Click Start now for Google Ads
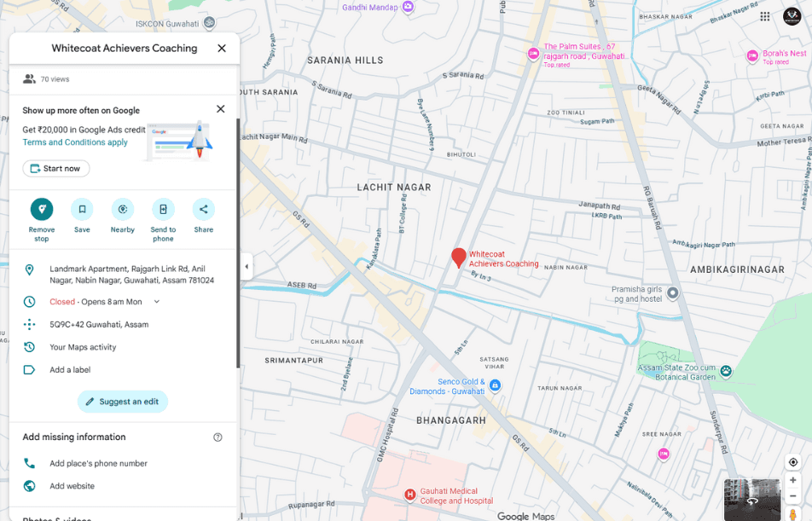Viewport: 812px width, 521px height. tap(56, 168)
